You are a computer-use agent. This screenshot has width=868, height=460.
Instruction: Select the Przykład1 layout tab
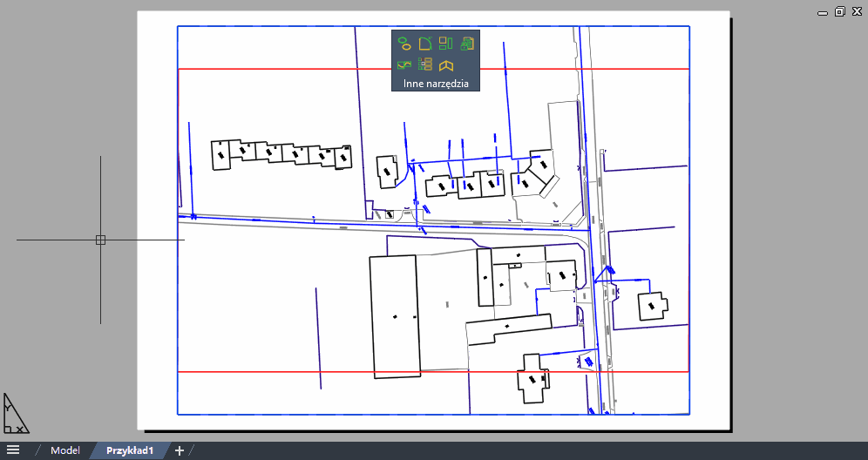click(x=130, y=450)
